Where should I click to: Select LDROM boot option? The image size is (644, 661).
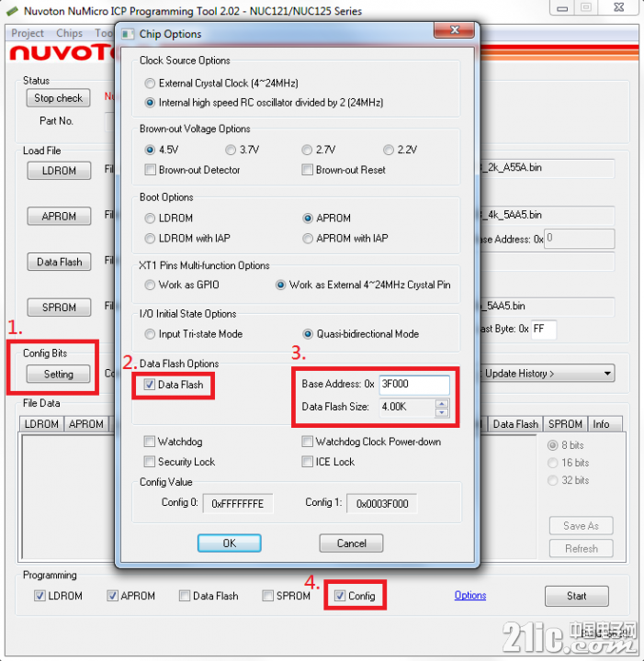click(x=150, y=218)
